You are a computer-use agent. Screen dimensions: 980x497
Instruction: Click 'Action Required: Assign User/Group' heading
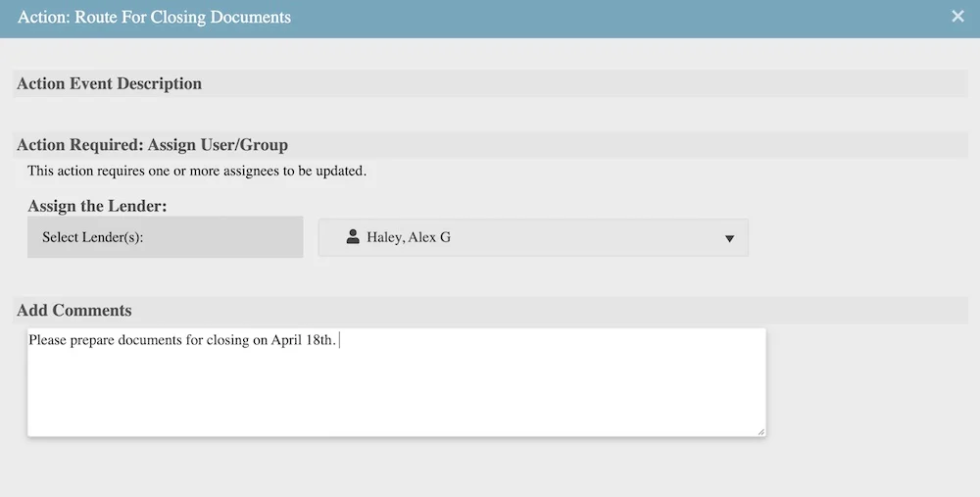(x=152, y=145)
